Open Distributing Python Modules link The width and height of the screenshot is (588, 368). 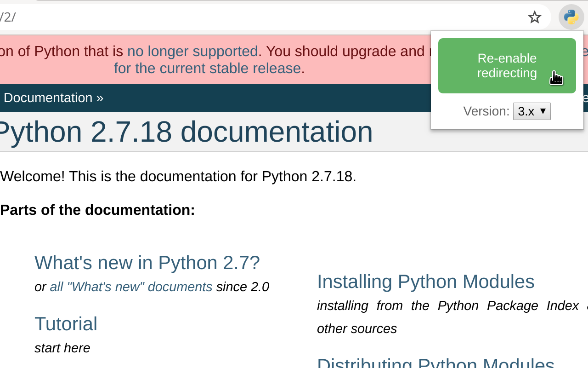[436, 362]
